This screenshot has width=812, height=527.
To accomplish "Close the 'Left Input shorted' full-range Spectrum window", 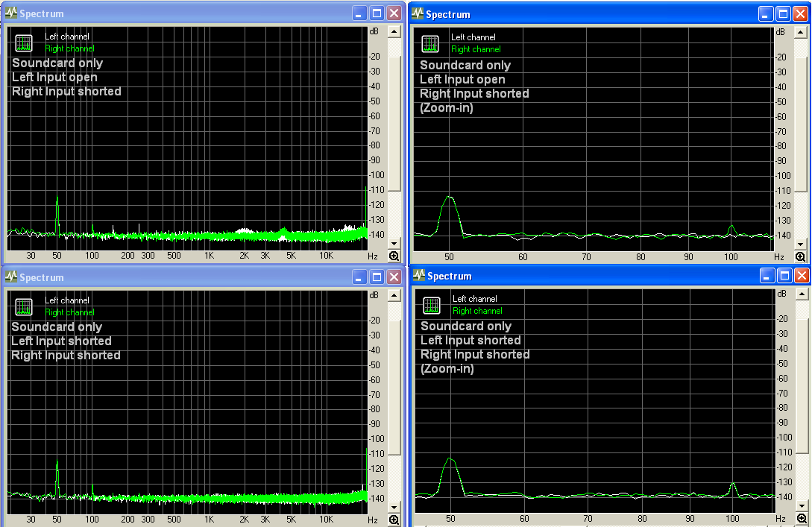I will coord(394,277).
